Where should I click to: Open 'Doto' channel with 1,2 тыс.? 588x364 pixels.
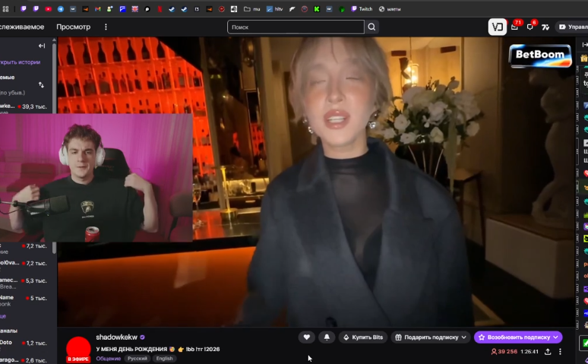[x=24, y=343]
